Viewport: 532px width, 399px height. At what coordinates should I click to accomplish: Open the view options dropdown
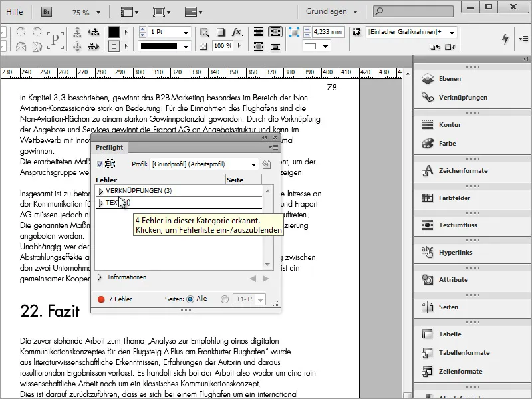tap(130, 12)
